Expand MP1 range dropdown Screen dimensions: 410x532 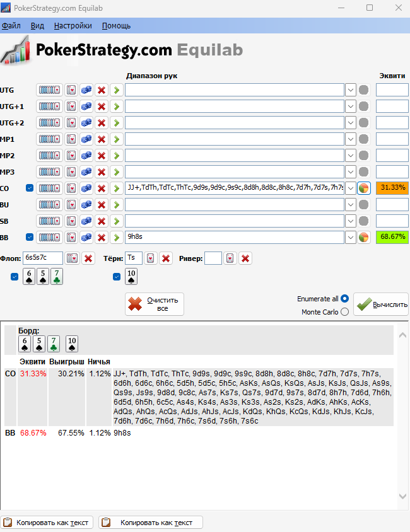click(x=351, y=139)
